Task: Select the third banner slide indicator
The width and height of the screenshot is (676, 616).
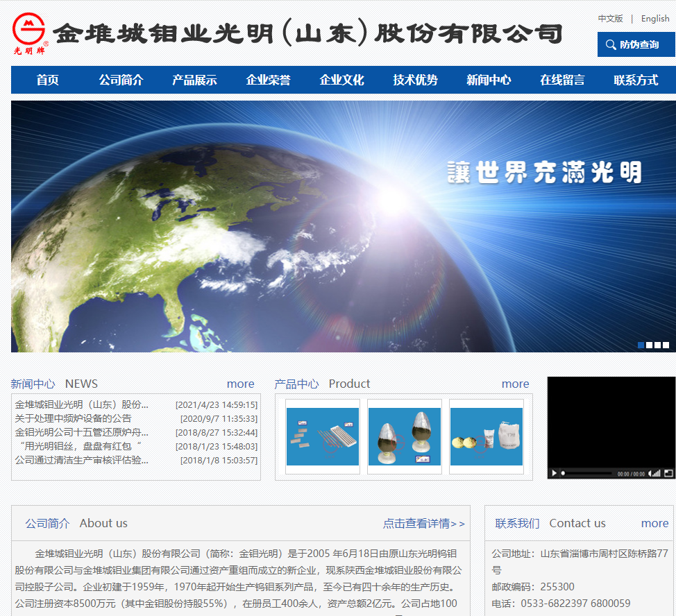Action: pyautogui.click(x=657, y=345)
